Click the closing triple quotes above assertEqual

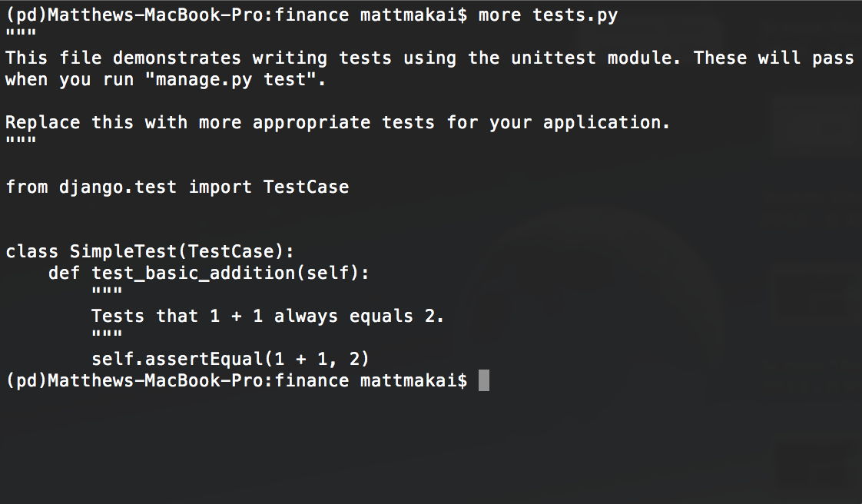tap(107, 333)
